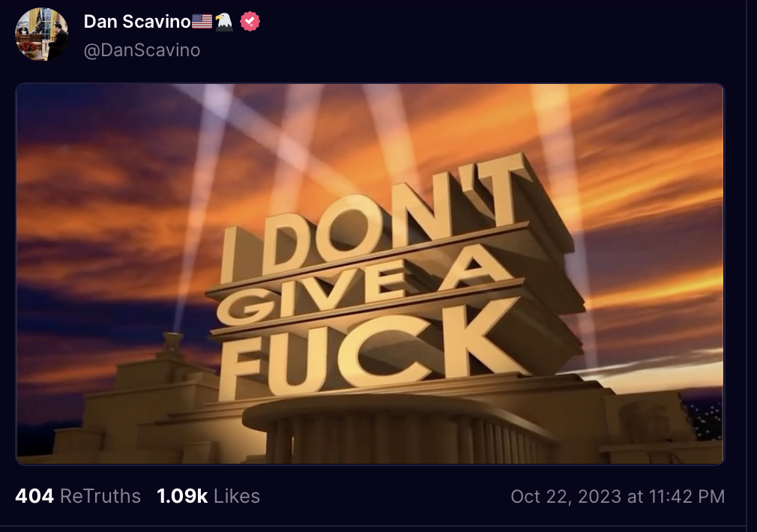This screenshot has width=757, height=532.
Task: Click the "1.09k" like count number
Action: pyautogui.click(x=182, y=496)
